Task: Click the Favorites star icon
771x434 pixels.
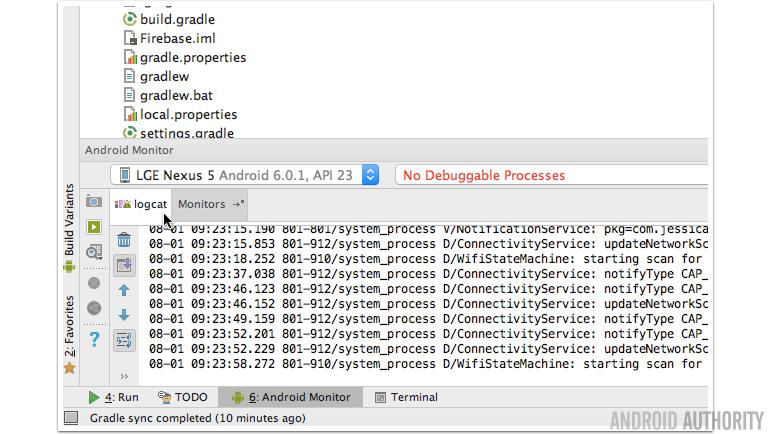Action: [x=69, y=368]
